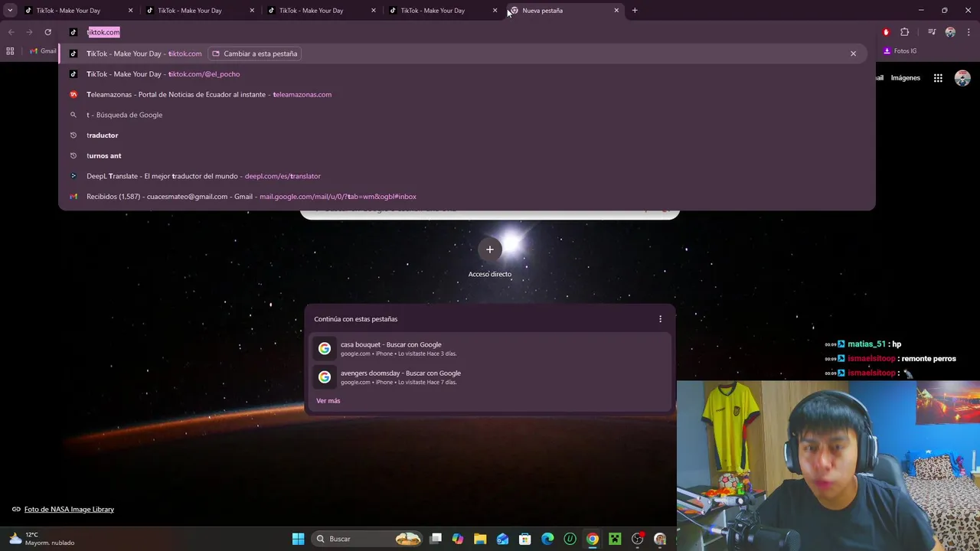This screenshot has width=980, height=551.
Task: Close the first TikTok tab
Action: click(130, 11)
